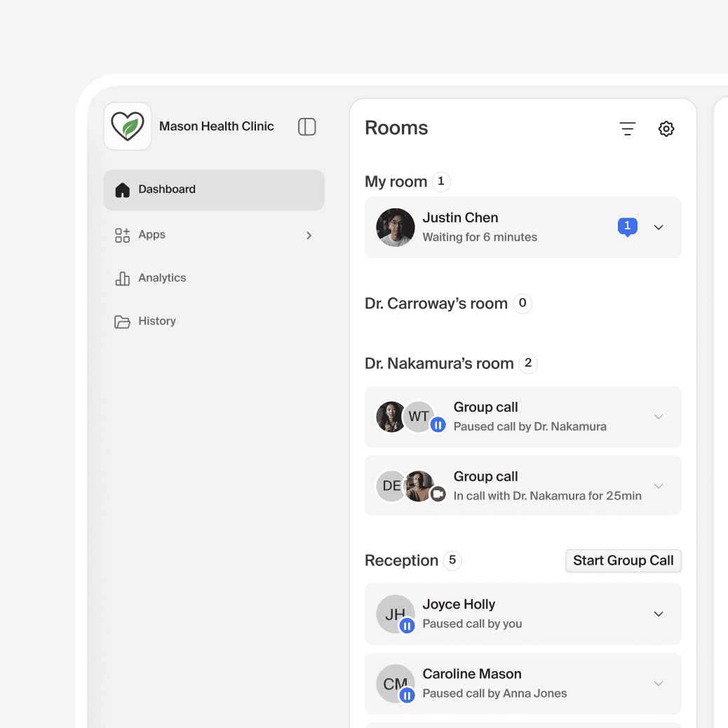Click the History folder icon
Screen dimensions: 728x728
tap(123, 322)
